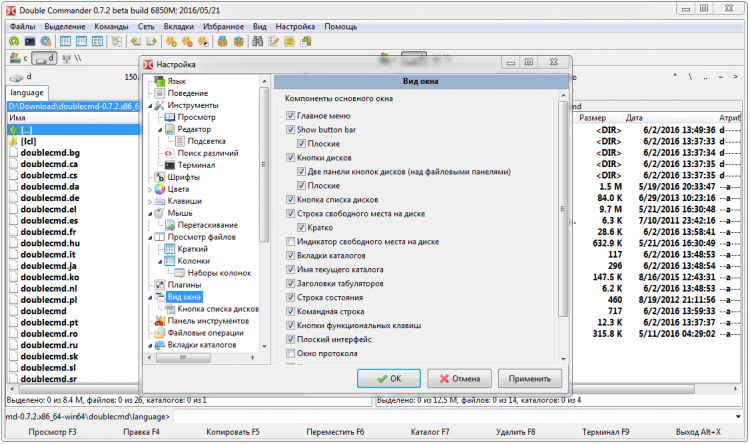750x444 pixels.
Task: Switch to drive d in the drive bar
Action: [x=44, y=58]
